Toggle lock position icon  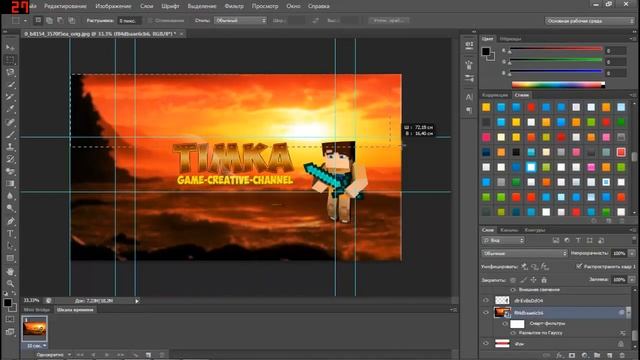pos(533,280)
